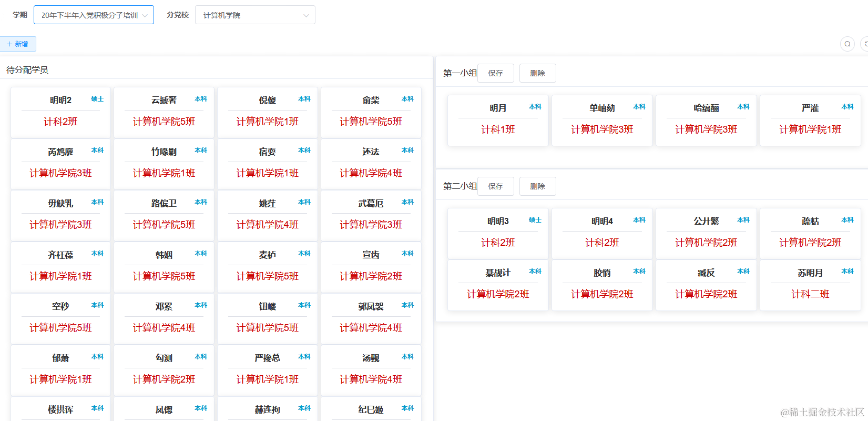The height and width of the screenshot is (421, 868).
Task: Select student name 明明3
Action: tap(498, 221)
